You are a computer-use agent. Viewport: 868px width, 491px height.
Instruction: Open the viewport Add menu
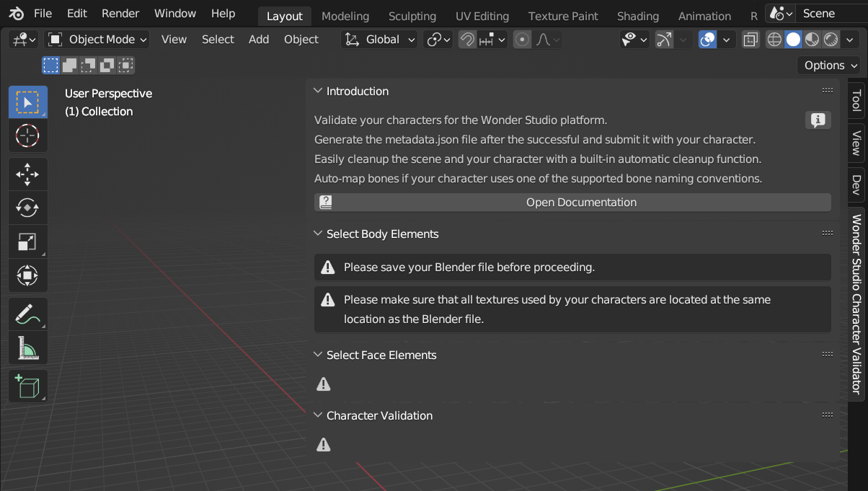pos(259,40)
